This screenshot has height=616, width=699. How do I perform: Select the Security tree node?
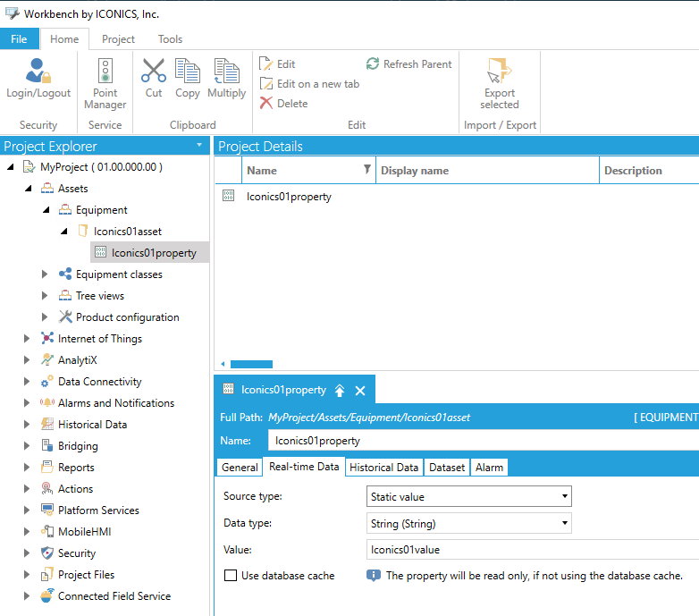click(x=77, y=553)
